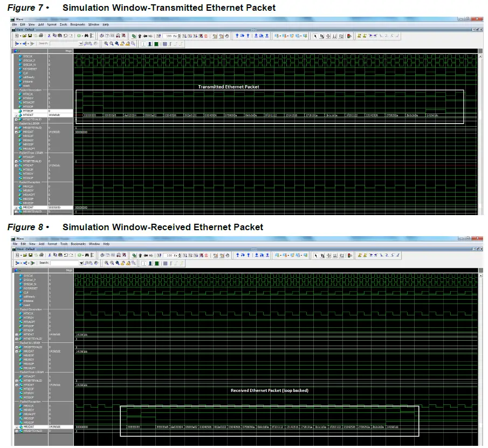Click the Run simulation icon

pos(185,35)
